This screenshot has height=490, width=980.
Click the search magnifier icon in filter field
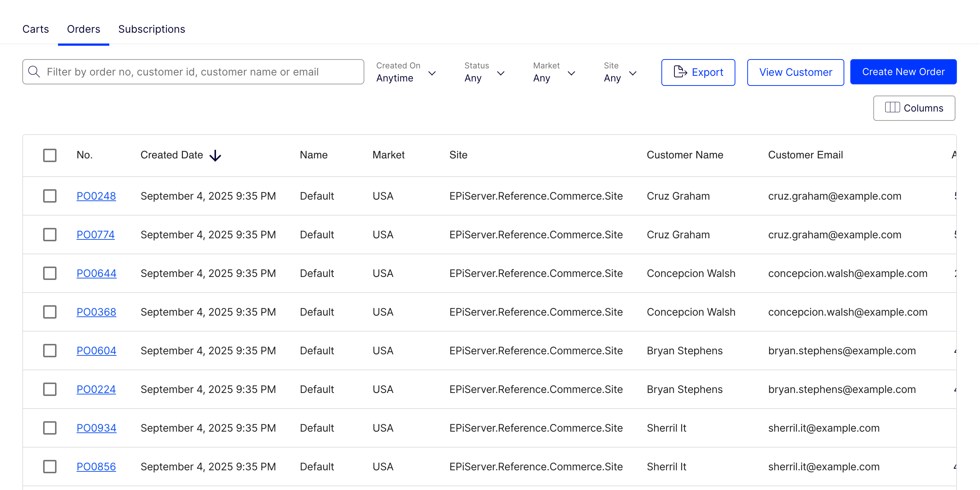34,71
